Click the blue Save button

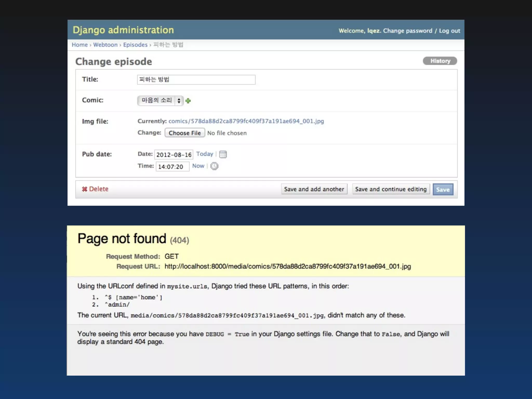(x=443, y=189)
